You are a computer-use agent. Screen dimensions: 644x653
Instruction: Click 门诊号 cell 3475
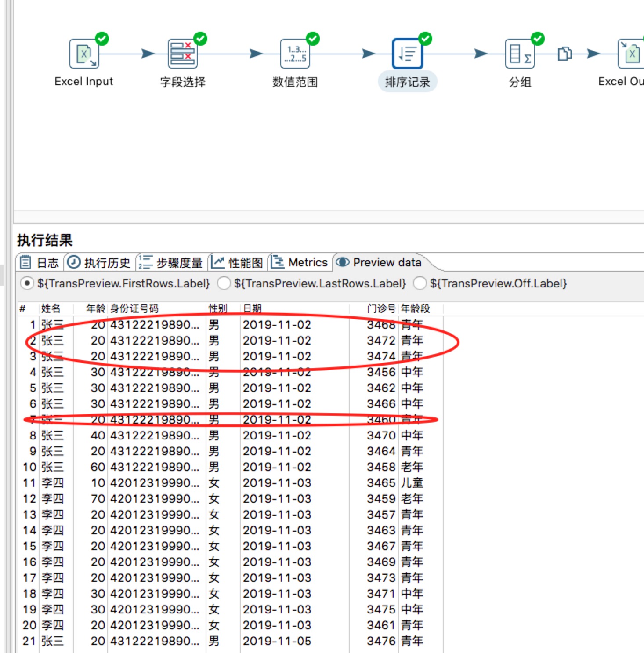tap(381, 609)
